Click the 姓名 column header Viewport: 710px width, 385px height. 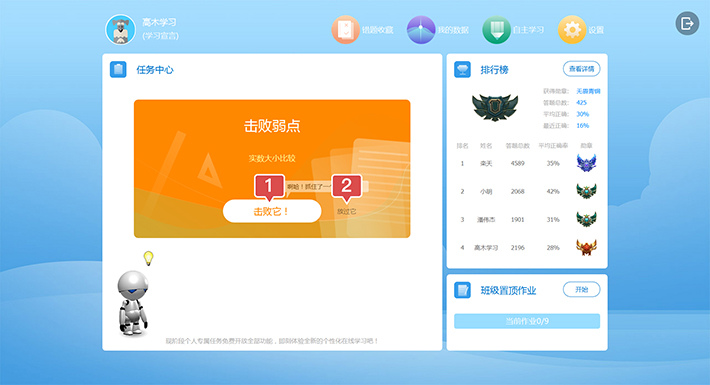pyautogui.click(x=486, y=146)
